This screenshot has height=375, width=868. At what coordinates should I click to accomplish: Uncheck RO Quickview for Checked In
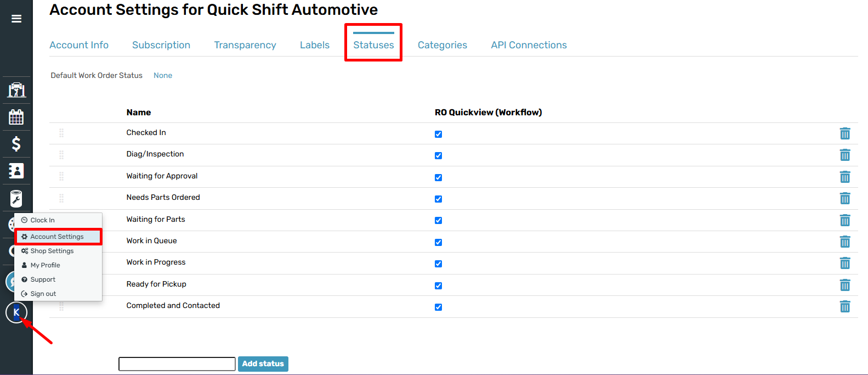pos(438,134)
